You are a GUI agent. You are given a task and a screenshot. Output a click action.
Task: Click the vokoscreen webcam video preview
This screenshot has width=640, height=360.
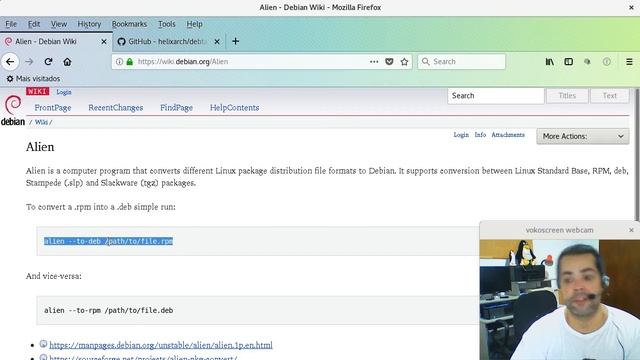560,300
